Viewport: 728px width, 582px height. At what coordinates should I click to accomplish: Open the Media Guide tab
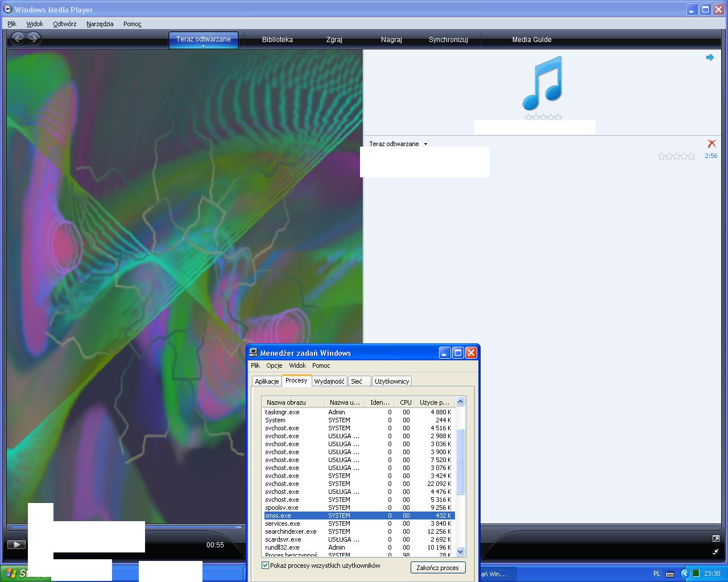[x=532, y=40]
